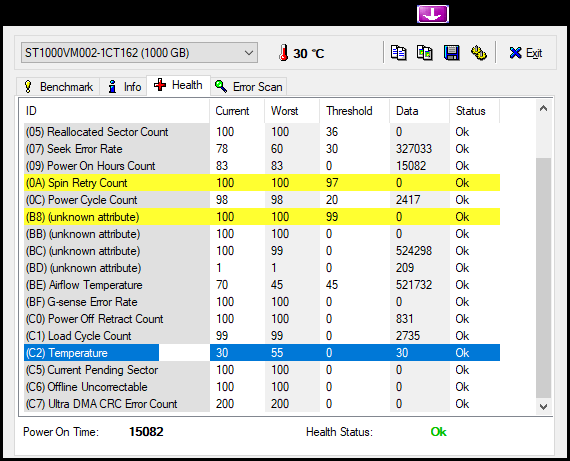570x461 pixels.
Task: Click the save floppy disk icon
Action: (451, 53)
